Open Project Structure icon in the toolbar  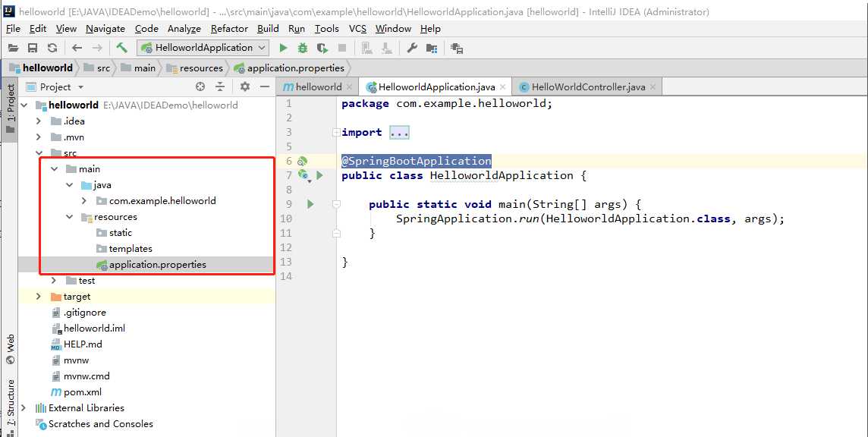[432, 49]
